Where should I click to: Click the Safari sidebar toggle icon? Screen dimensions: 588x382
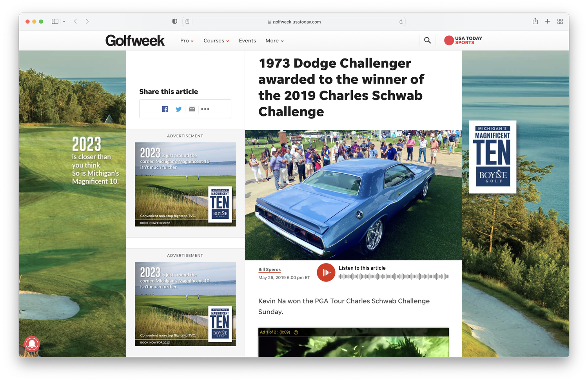coord(55,22)
